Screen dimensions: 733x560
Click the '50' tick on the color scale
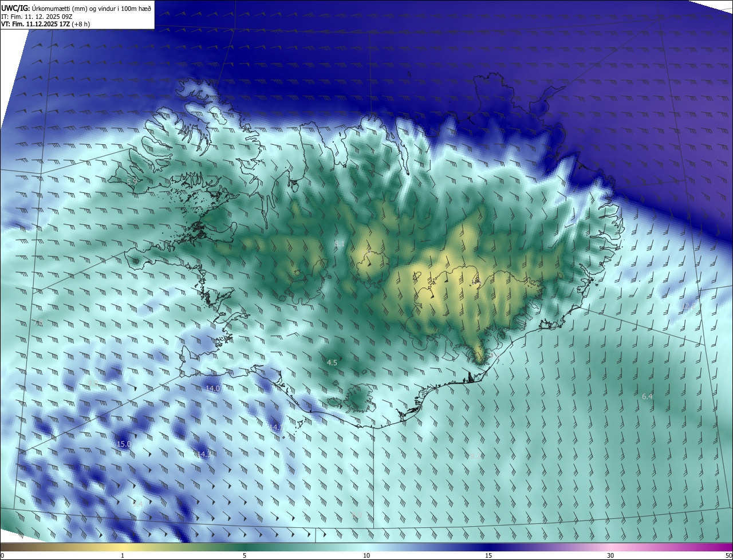tap(728, 555)
